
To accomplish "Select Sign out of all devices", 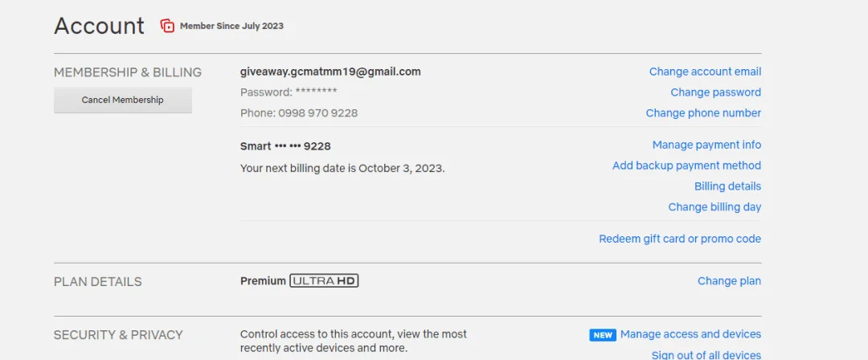I will 706,354.
